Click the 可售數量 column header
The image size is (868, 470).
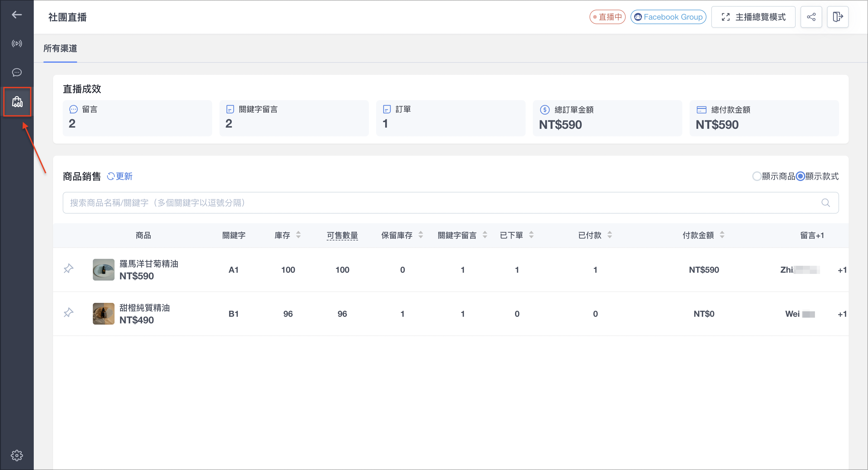coord(342,235)
